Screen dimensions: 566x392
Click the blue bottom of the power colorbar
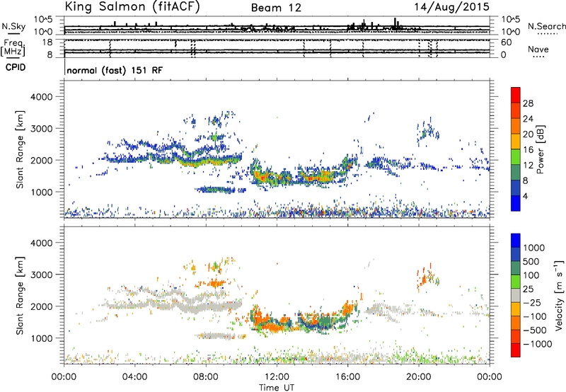point(516,203)
